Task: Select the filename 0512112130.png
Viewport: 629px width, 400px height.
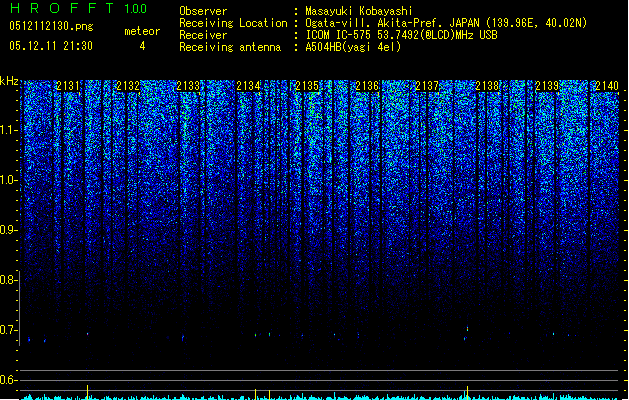Action: [51, 26]
